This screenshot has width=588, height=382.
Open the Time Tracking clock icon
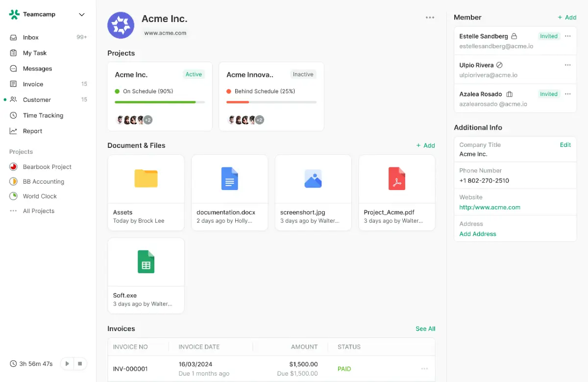pos(13,116)
